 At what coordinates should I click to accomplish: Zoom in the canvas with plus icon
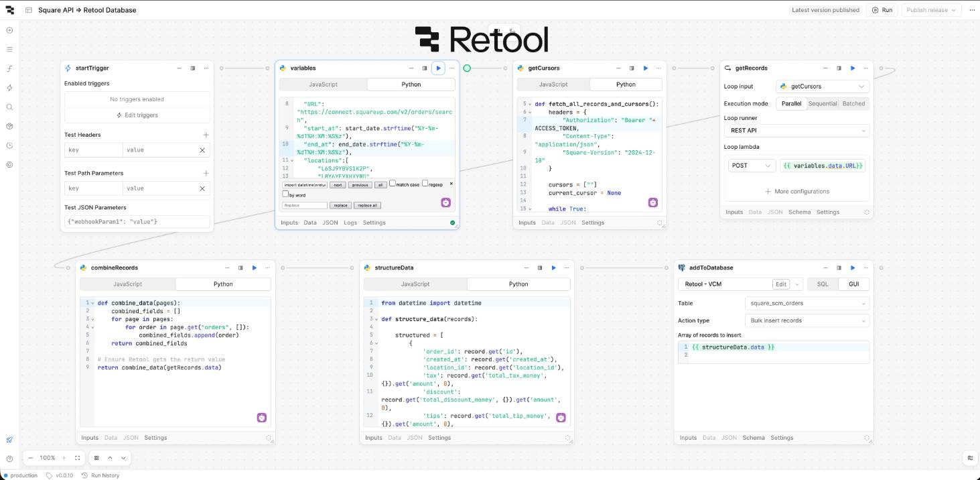click(64, 458)
